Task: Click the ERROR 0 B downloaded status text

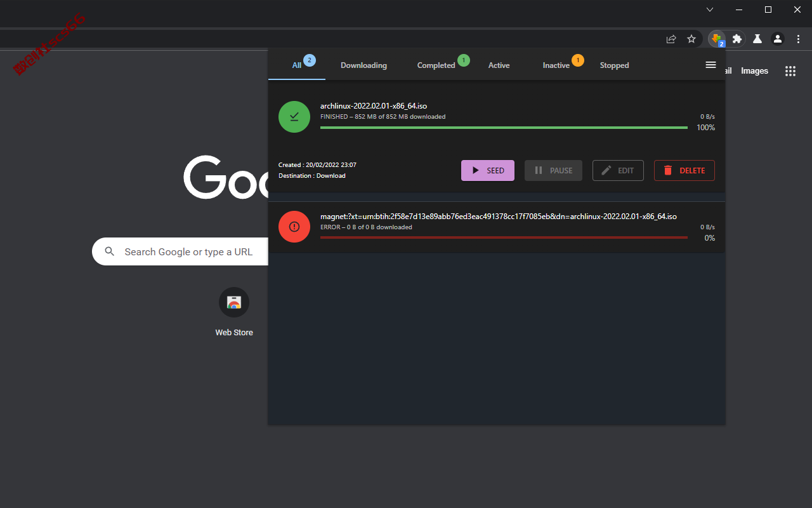Action: click(366, 227)
